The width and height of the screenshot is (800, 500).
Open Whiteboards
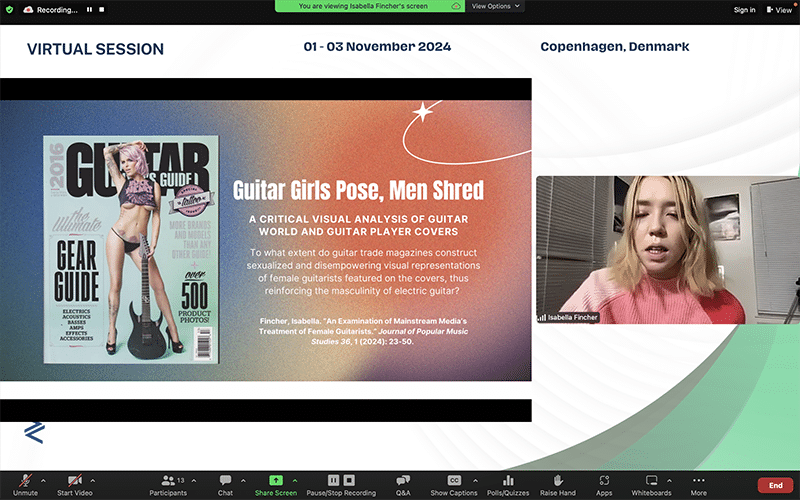(652, 485)
